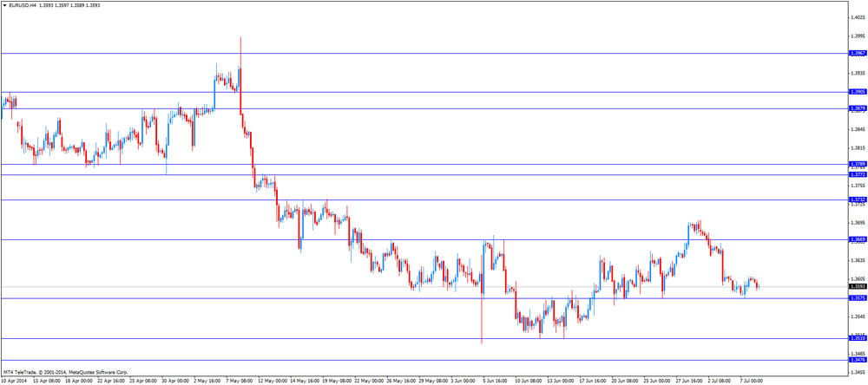Click the 5 Jun 16:00 time label
The width and height of the screenshot is (868, 385).
(496, 382)
